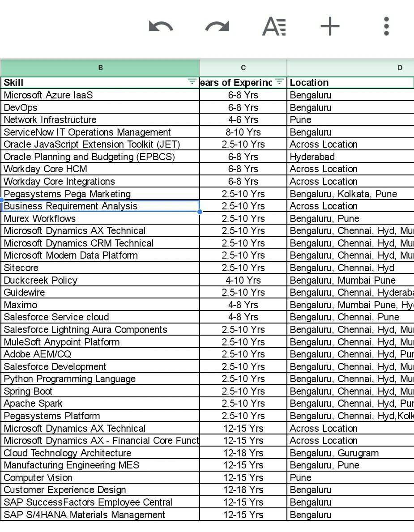
Task: Select 12-18 Yrs cell for Cloud Technology Architecture
Action: pos(243,453)
